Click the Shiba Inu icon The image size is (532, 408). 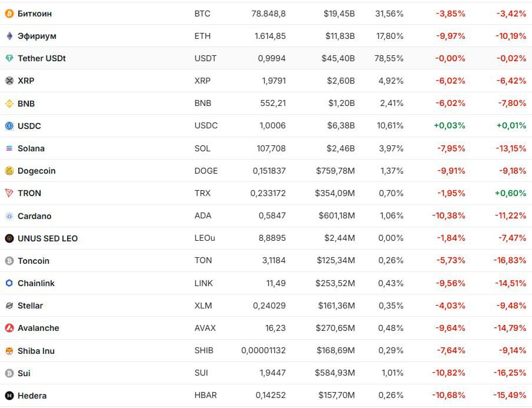(x=9, y=351)
